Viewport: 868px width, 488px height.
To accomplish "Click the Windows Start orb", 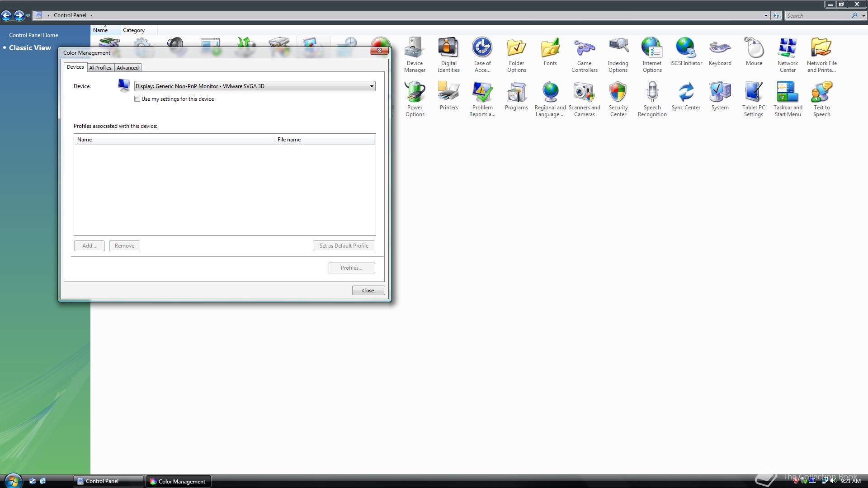I will pos(13,481).
